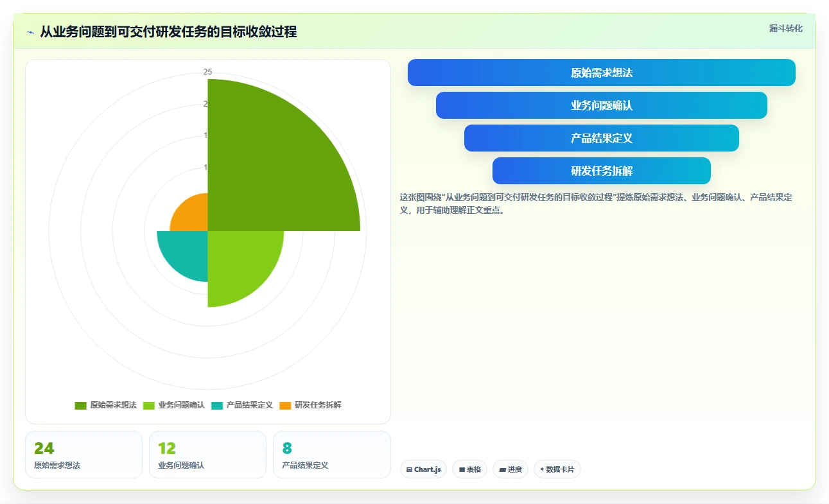Image resolution: width=829 pixels, height=504 pixels.
Task: Click legend text 研发任务拆解
Action: [318, 405]
